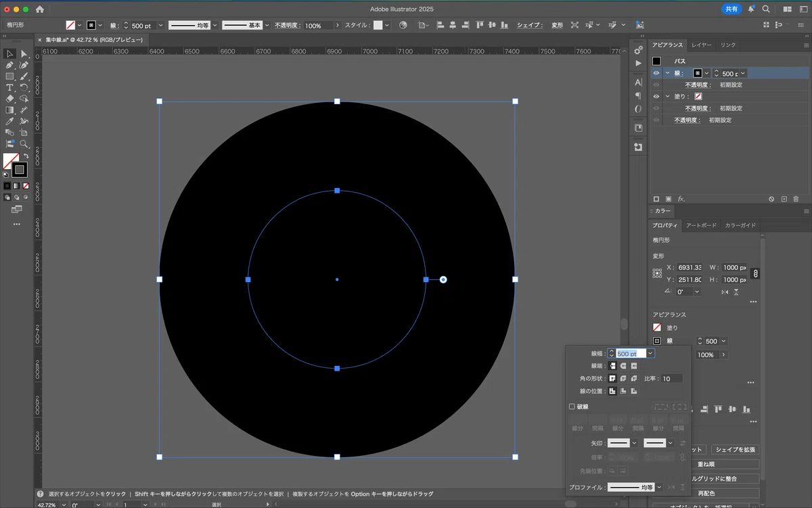Collapse the 塗り row in Appearance panel

[667, 97]
